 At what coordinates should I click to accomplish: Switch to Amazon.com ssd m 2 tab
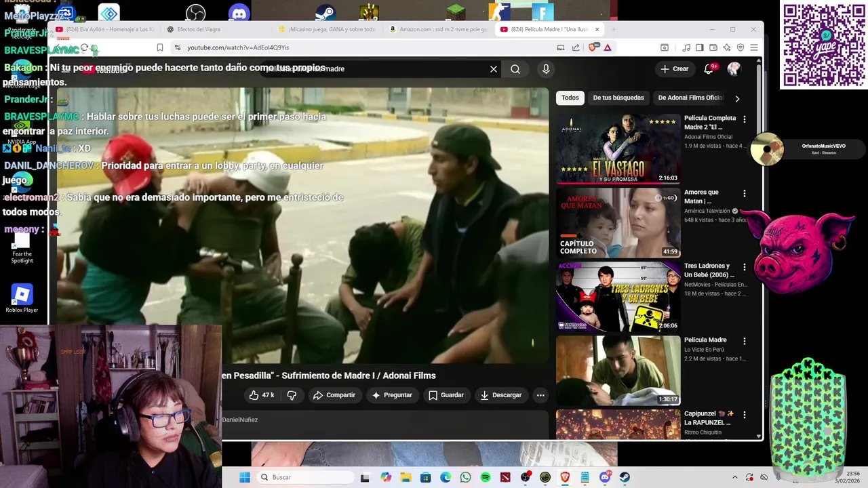[x=439, y=29]
